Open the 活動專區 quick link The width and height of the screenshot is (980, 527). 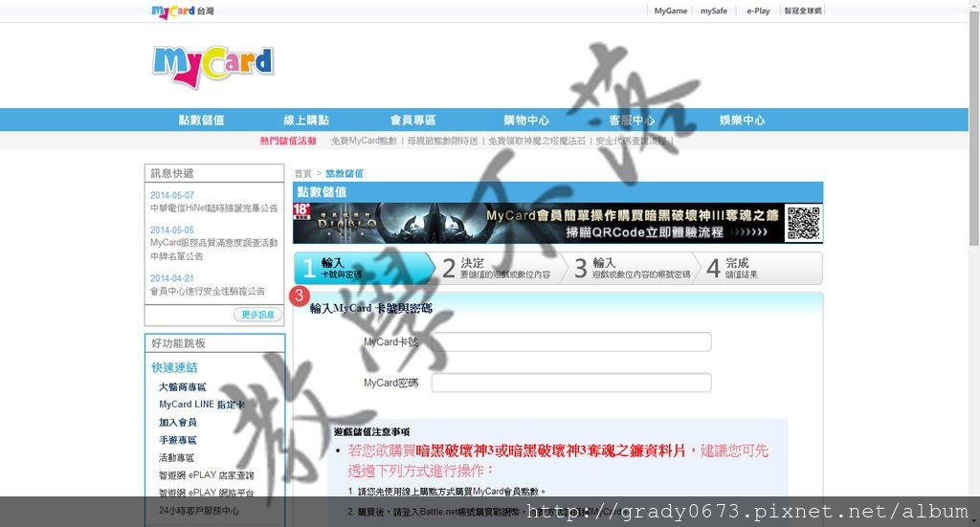(x=176, y=458)
